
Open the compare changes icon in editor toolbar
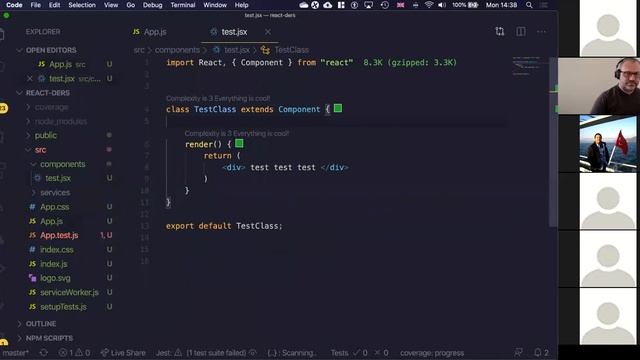click(x=500, y=31)
